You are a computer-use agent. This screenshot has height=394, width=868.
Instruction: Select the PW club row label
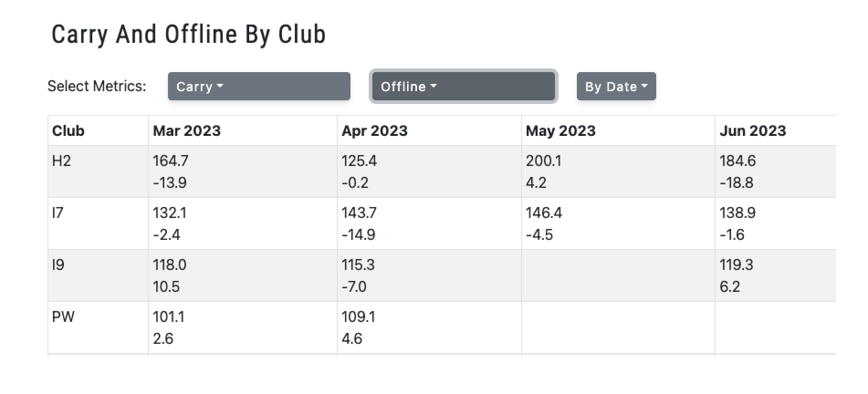point(63,317)
